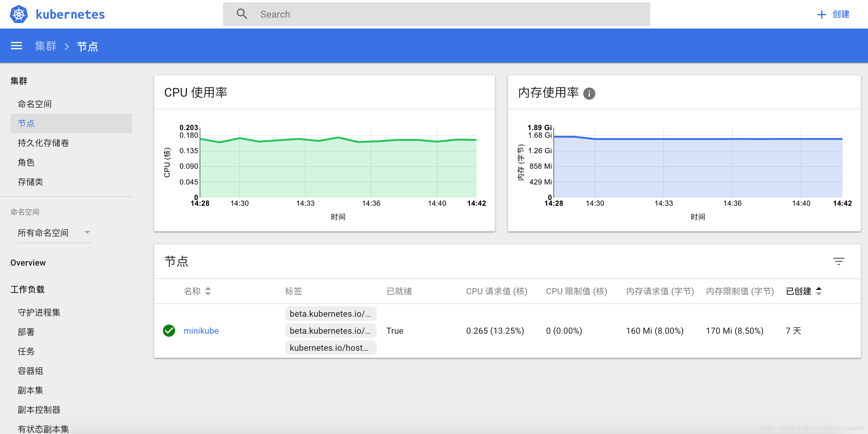Click the sort icon on the 名称 column

click(208, 291)
